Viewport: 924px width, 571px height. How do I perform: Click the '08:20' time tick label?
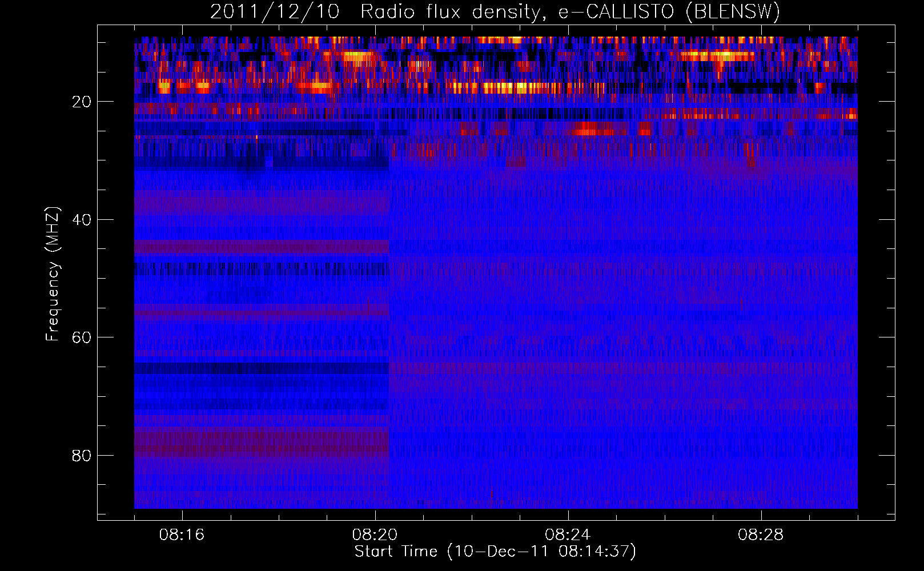(375, 535)
